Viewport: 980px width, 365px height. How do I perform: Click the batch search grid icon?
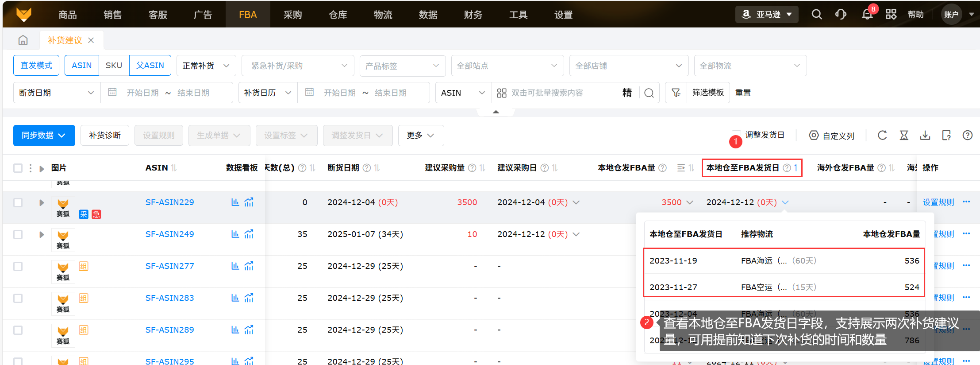pyautogui.click(x=502, y=93)
